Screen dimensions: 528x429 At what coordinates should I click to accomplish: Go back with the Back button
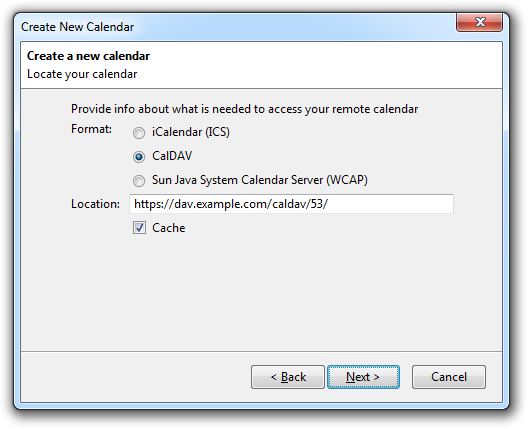point(288,377)
